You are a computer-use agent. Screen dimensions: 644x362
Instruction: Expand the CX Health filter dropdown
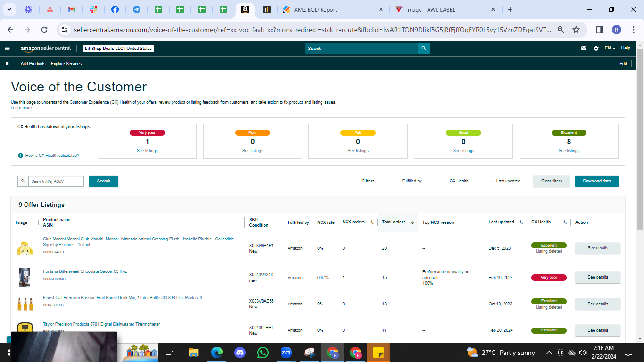[x=456, y=181]
